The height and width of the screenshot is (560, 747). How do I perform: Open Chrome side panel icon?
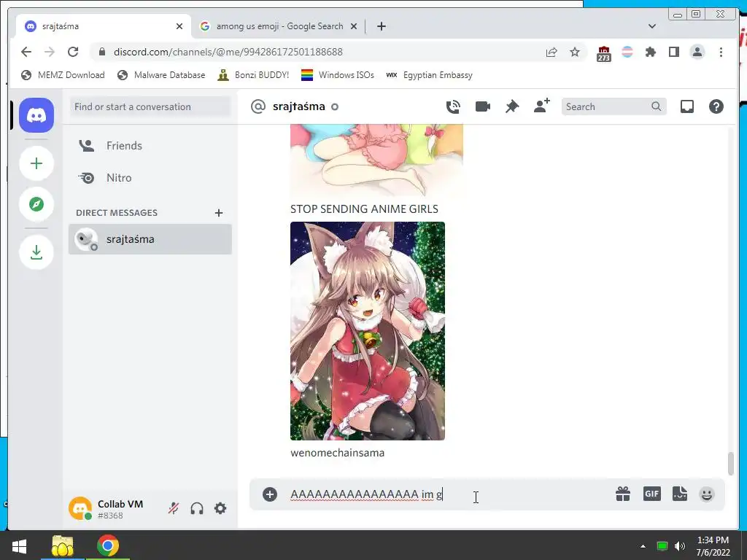click(x=673, y=52)
